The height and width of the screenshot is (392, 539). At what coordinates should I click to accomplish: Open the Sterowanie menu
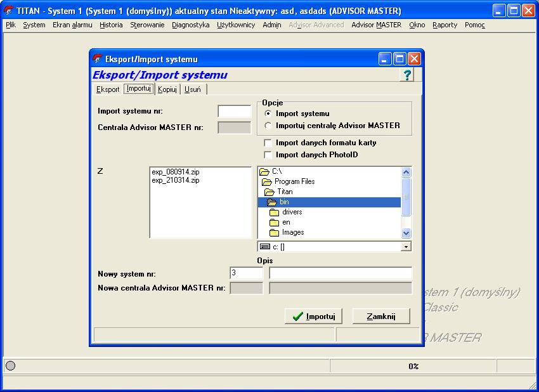(147, 25)
